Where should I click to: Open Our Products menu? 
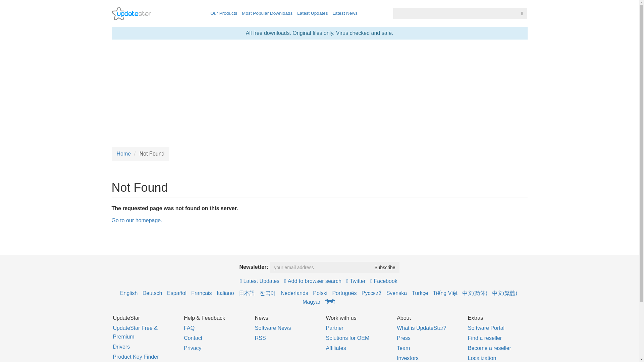click(224, 13)
